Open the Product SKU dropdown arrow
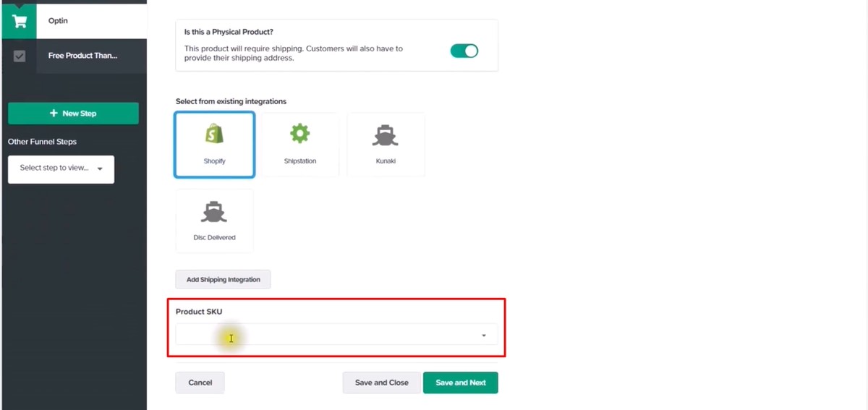Image resolution: width=868 pixels, height=410 pixels. coord(483,336)
